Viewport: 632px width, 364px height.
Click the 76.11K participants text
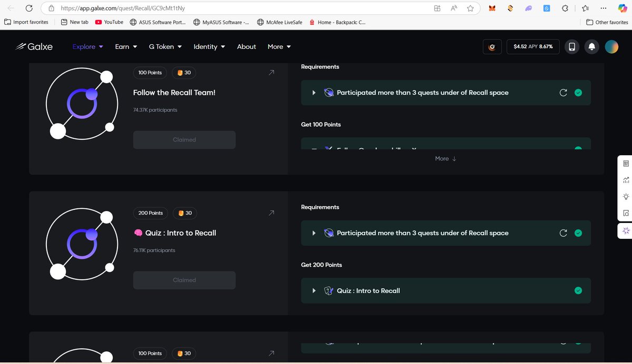point(154,250)
